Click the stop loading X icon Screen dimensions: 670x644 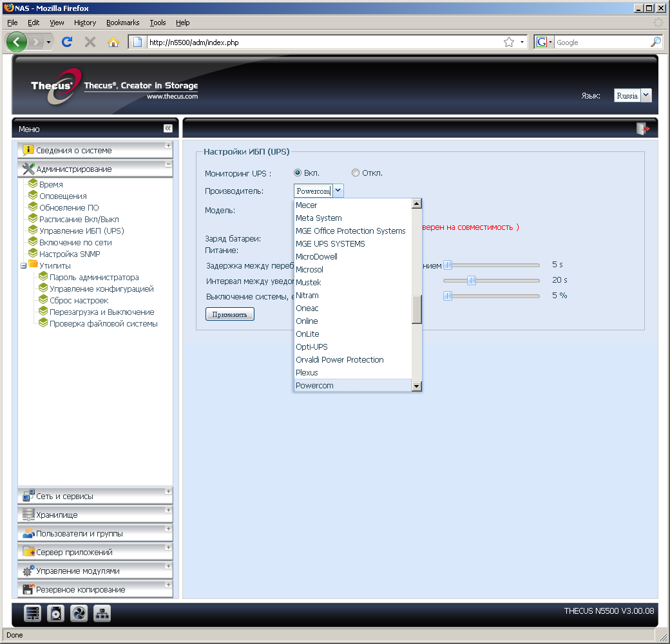tap(90, 42)
